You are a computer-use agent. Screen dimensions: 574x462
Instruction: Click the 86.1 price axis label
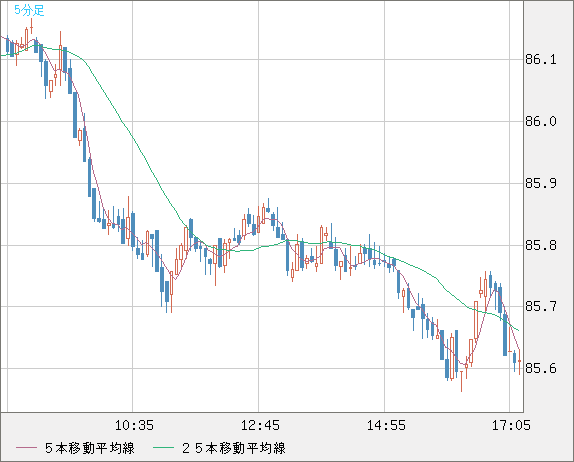pyautogui.click(x=541, y=59)
